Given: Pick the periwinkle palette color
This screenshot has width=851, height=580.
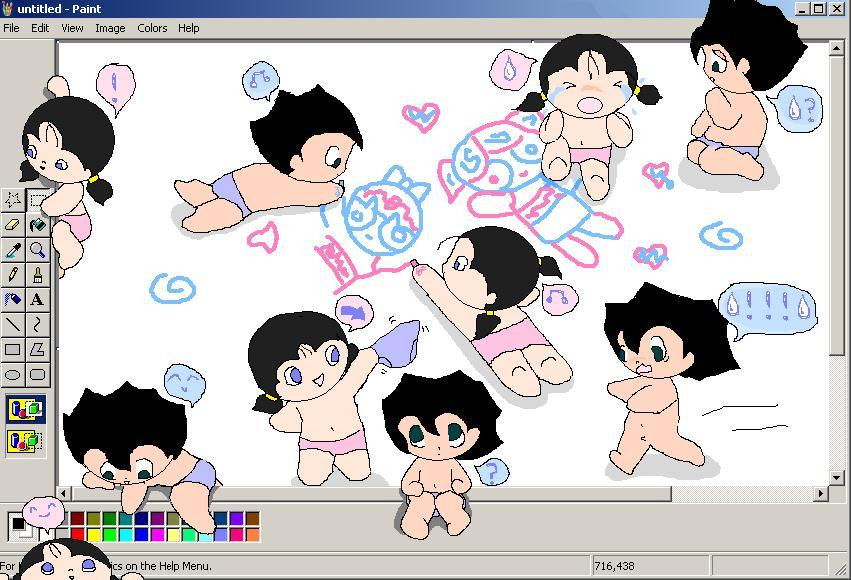Looking at the screenshot, I should 221,535.
